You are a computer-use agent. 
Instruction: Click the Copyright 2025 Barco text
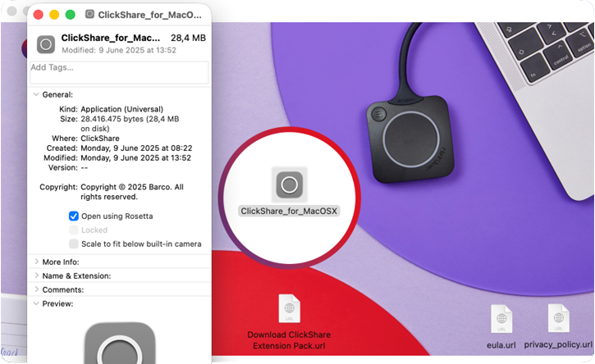[x=131, y=192]
